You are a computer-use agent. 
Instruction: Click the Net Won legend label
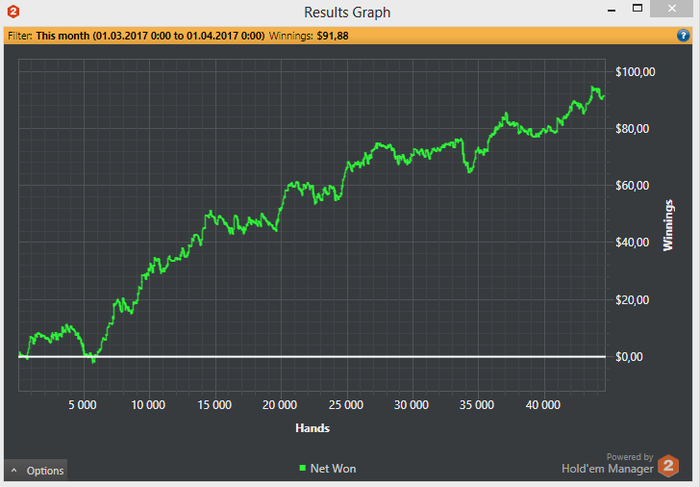pos(333,469)
